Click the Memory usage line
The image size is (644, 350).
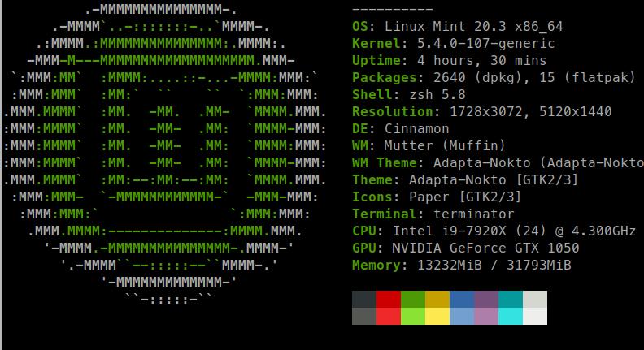(461, 265)
